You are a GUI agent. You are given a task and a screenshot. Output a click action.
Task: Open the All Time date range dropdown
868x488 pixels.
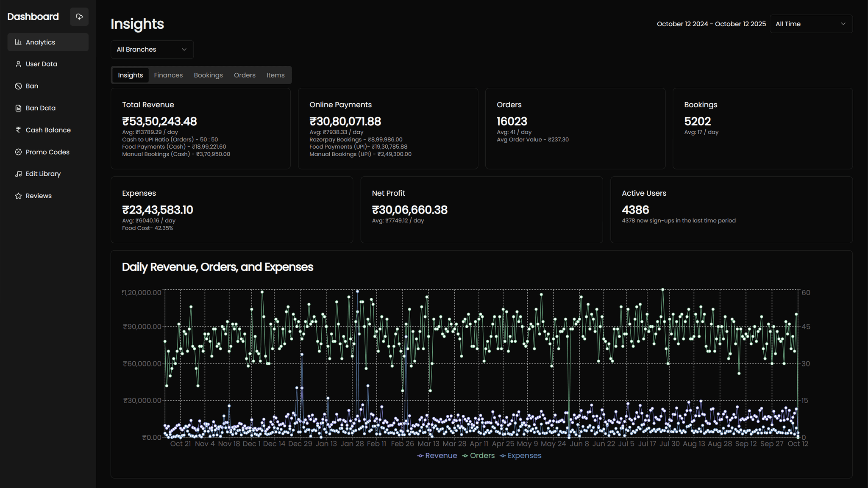[810, 24]
